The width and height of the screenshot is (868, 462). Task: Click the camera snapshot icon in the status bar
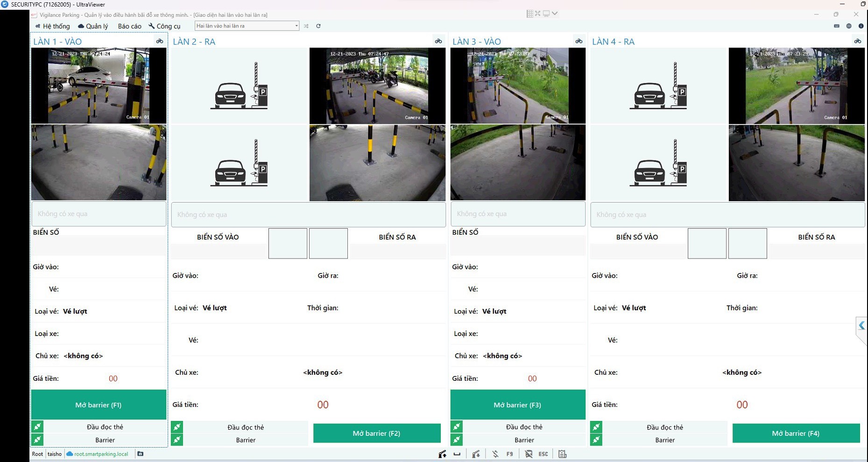tap(141, 454)
